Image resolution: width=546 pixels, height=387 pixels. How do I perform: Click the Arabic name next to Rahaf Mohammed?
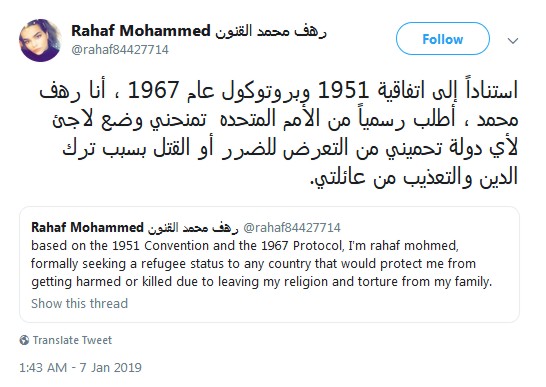click(271, 32)
